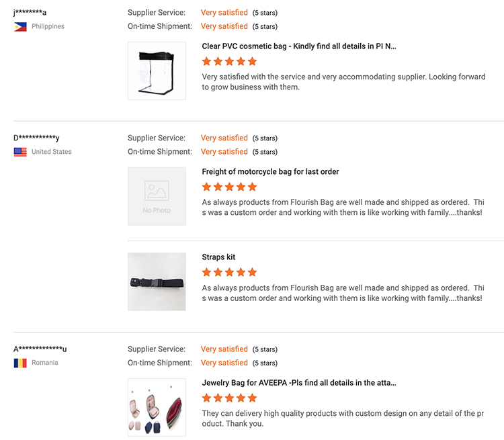
Task: Click Very satisfied next to Philippines Supplier Service
Action: (x=224, y=13)
